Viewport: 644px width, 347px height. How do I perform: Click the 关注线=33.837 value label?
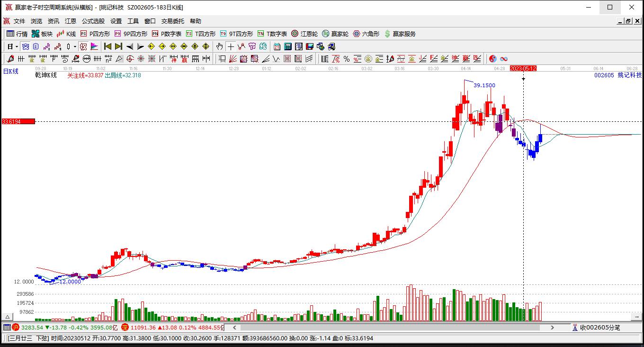click(85, 75)
